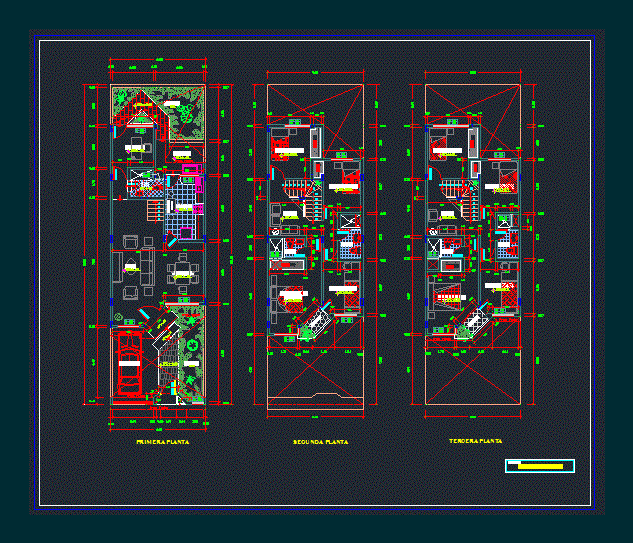Screen dimensions: 633x543
Task: Click the first floor staircase symbol
Action: [x=154, y=211]
